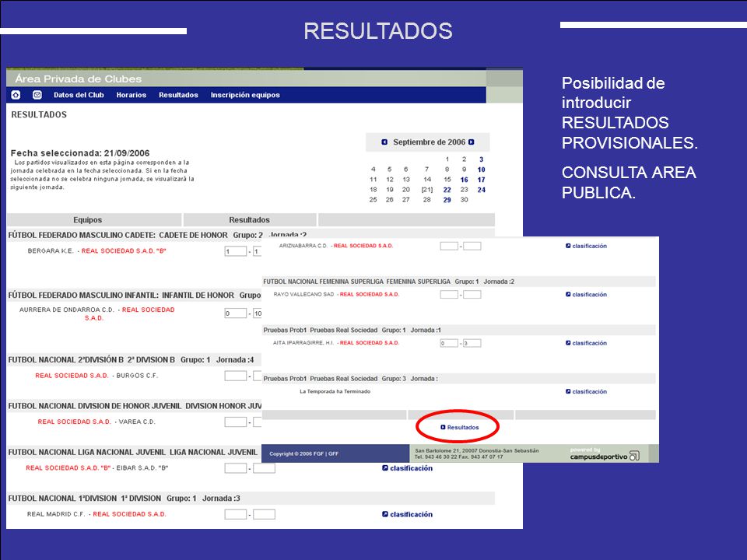Select day 24 in the calendar

(x=481, y=190)
